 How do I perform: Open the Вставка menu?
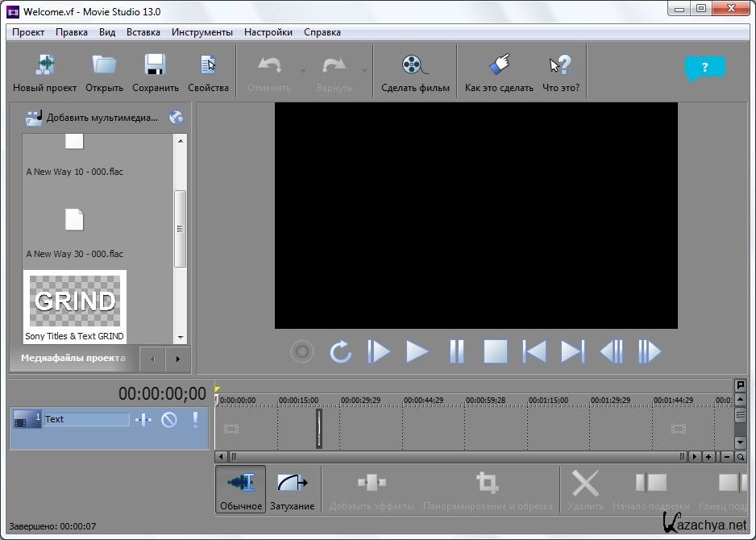pos(143,32)
